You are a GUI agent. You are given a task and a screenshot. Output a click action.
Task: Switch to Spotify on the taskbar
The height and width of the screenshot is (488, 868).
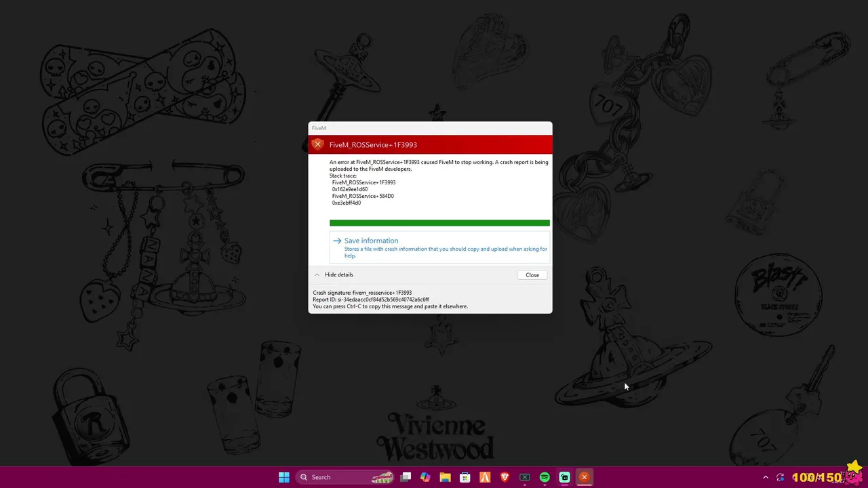point(545,477)
